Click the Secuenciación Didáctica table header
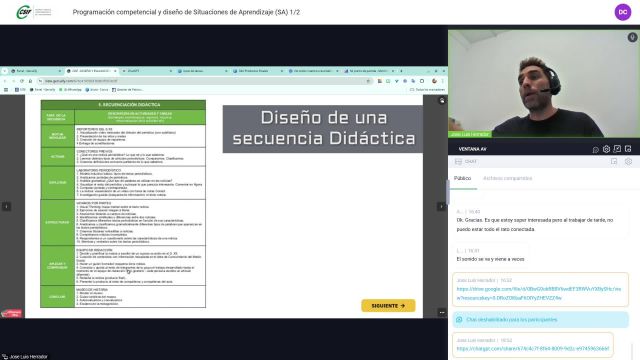 pyautogui.click(x=123, y=105)
